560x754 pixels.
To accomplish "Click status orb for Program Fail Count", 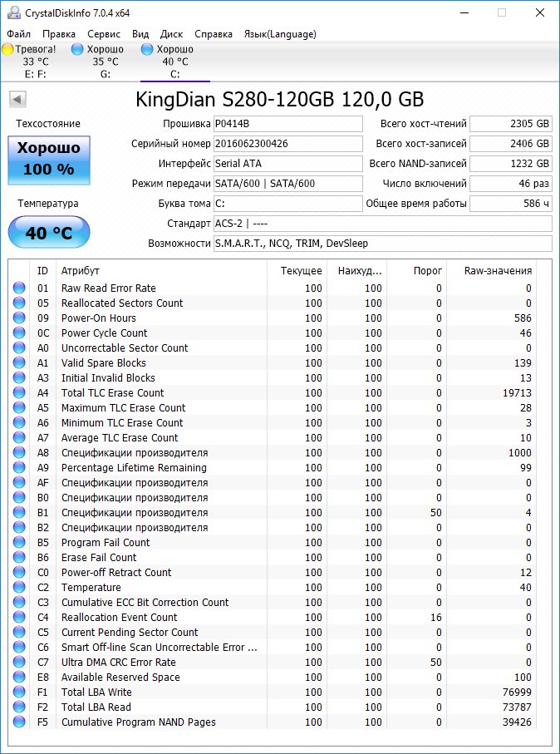I will point(19,542).
